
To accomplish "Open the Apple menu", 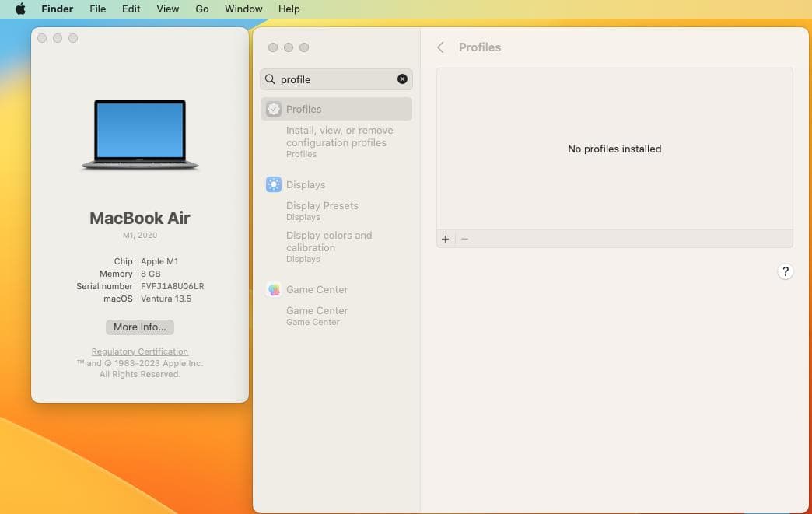I will [x=21, y=9].
